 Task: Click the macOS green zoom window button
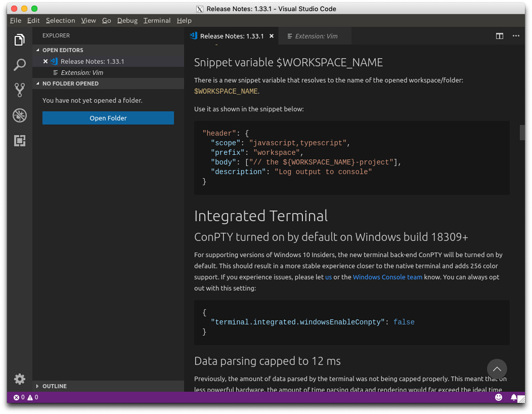pyautogui.click(x=34, y=9)
